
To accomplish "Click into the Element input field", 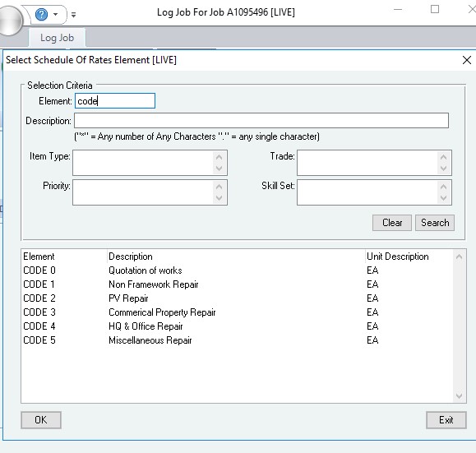I will pos(115,101).
